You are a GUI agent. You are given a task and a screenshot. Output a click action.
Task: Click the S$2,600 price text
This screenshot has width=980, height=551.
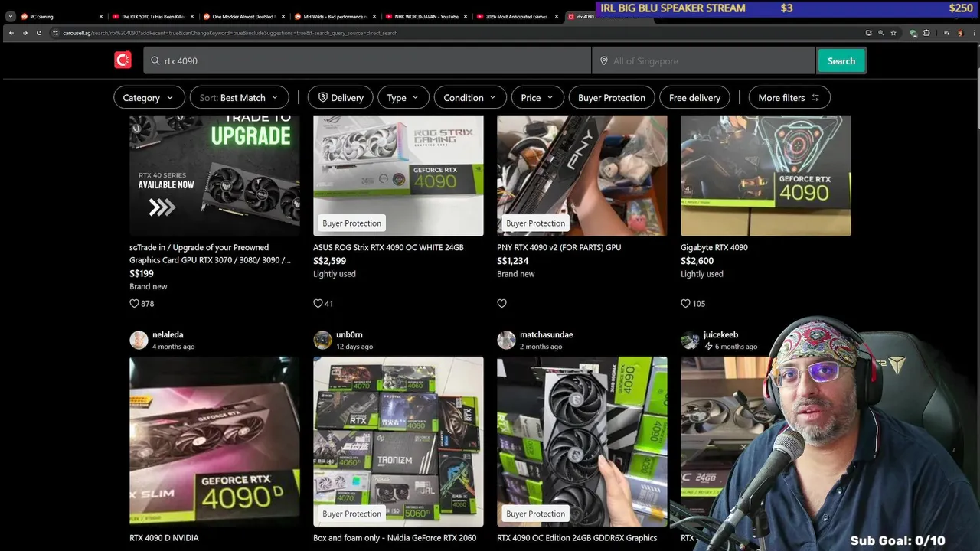(697, 261)
